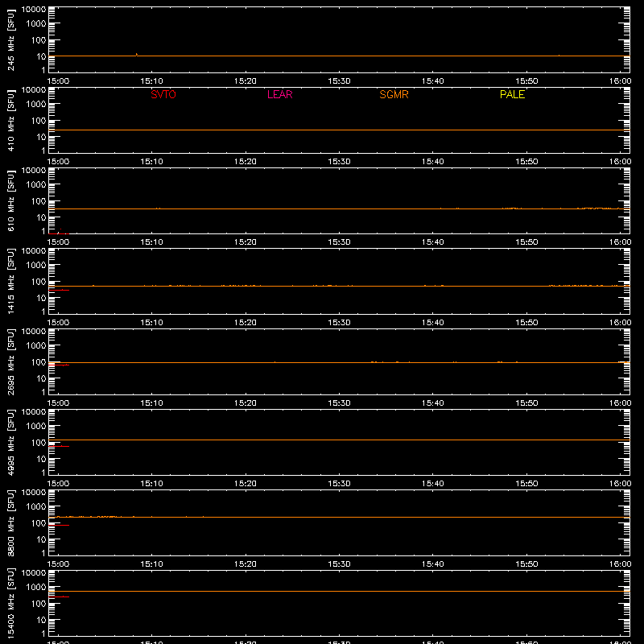
Task: Click the 15:00 time label under 8800 MHz panel
Action: click(x=58, y=564)
